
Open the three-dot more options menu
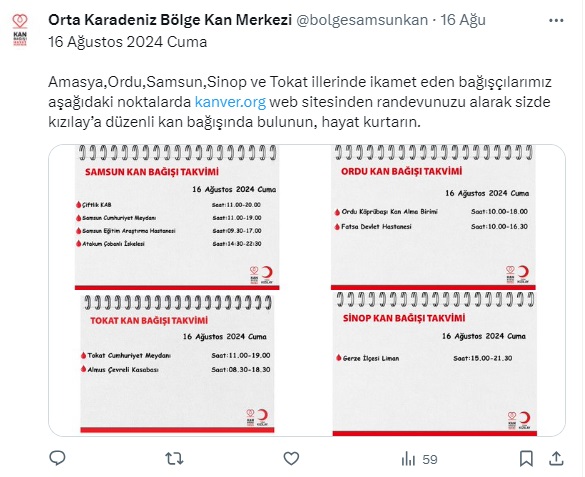point(556,21)
